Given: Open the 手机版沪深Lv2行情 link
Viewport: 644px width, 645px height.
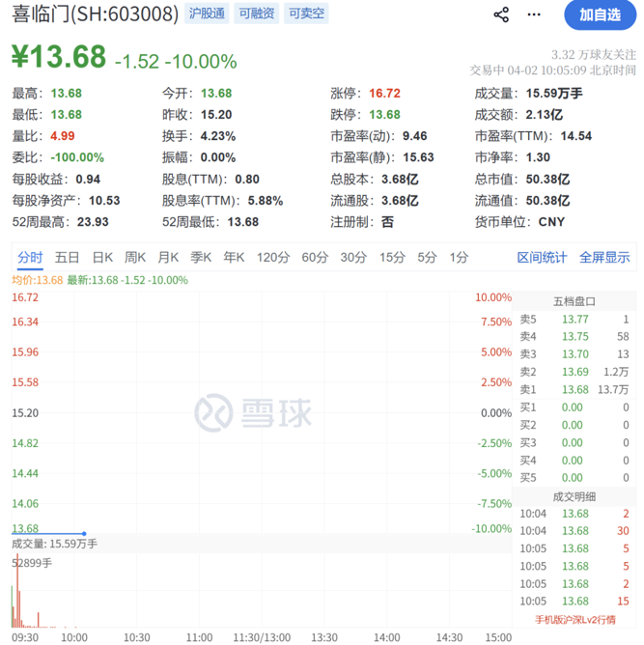Looking at the screenshot, I should click(574, 619).
